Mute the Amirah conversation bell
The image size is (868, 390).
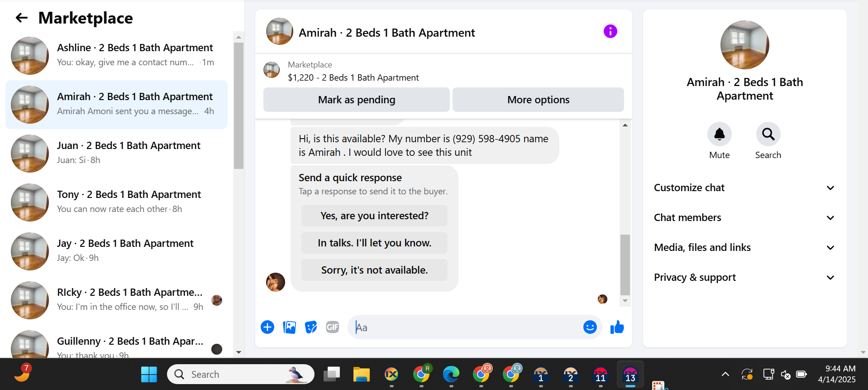pos(719,134)
